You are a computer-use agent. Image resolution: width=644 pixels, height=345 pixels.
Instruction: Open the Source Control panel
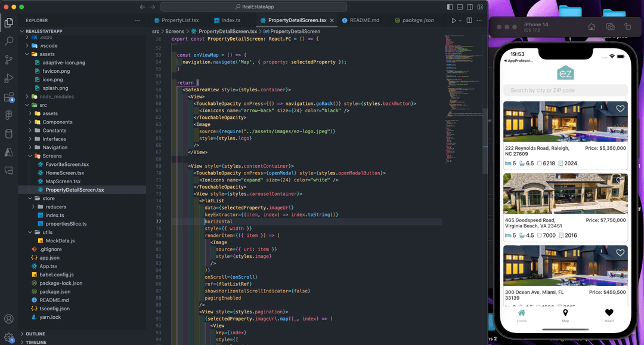9,60
